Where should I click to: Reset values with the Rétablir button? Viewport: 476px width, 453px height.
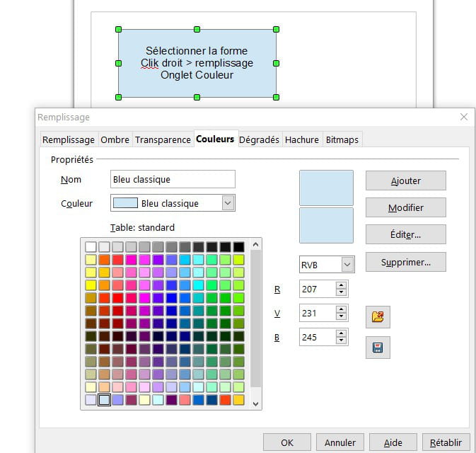coord(446,442)
